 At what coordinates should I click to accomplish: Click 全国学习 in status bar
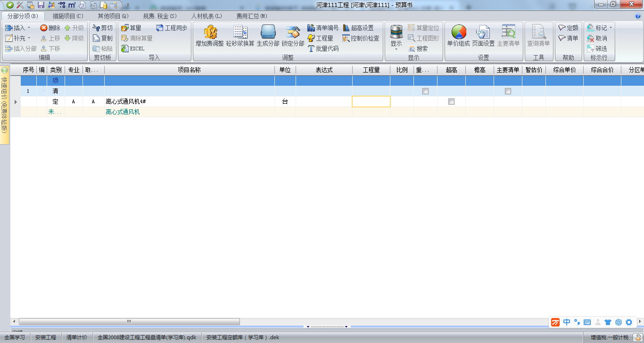[x=14, y=337]
